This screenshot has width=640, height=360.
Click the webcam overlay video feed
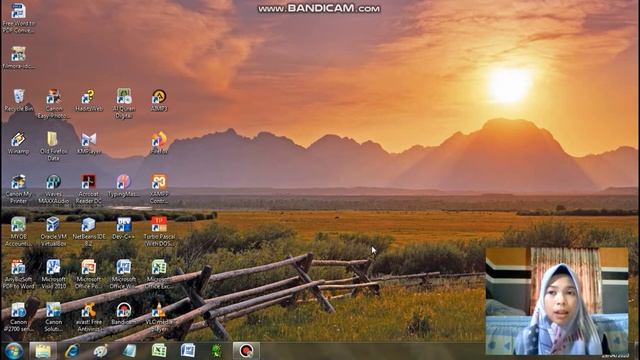(x=557, y=301)
